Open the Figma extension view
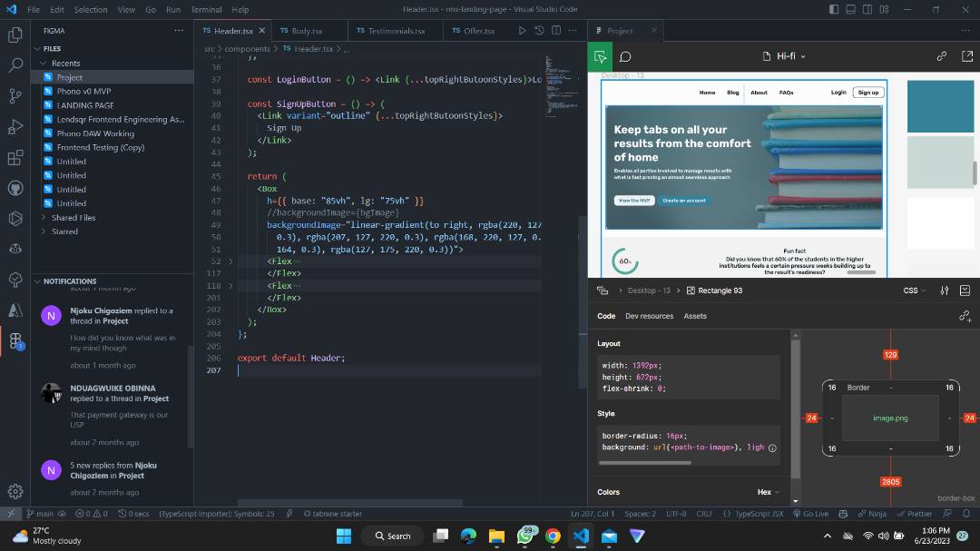The image size is (980, 551). pyautogui.click(x=15, y=340)
